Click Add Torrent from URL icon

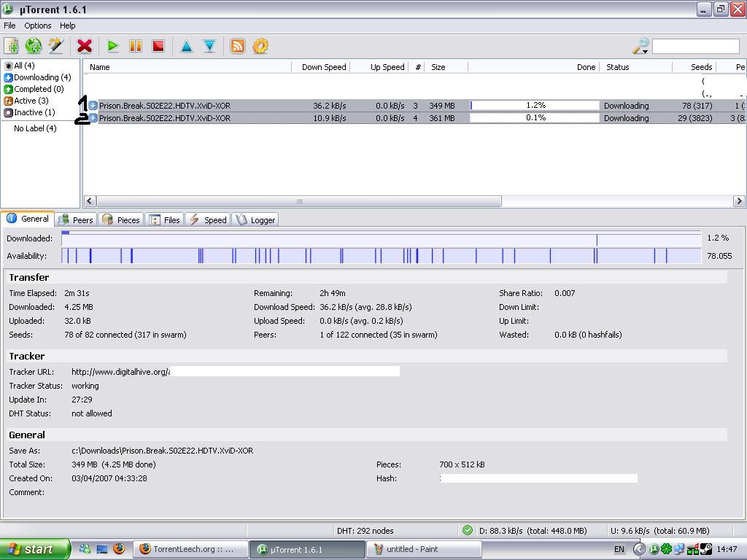coord(34,46)
